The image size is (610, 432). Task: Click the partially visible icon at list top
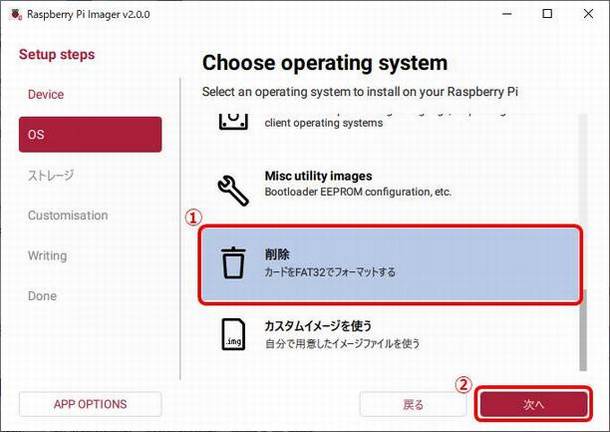(x=232, y=122)
